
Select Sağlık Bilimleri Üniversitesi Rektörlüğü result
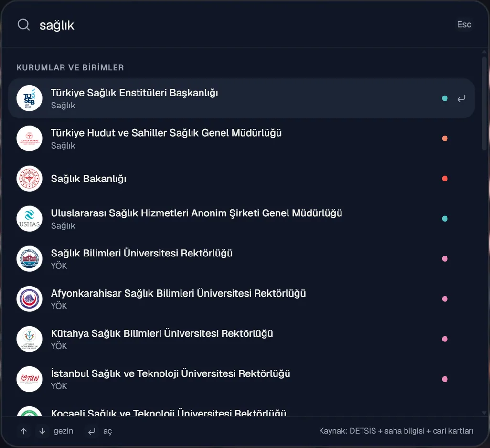pos(241,259)
